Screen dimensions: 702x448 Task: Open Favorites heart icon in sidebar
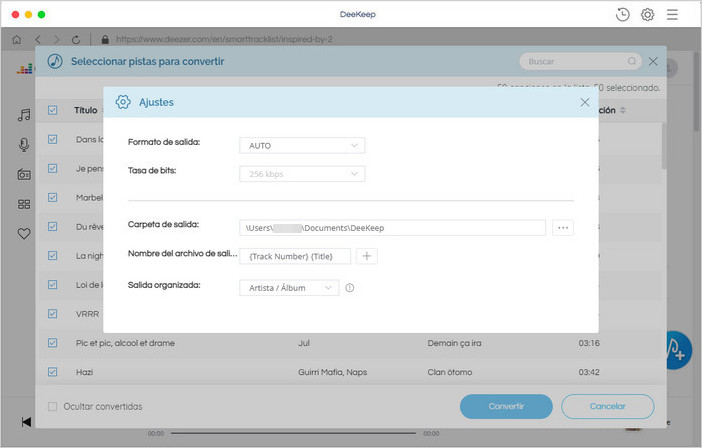coord(24,233)
